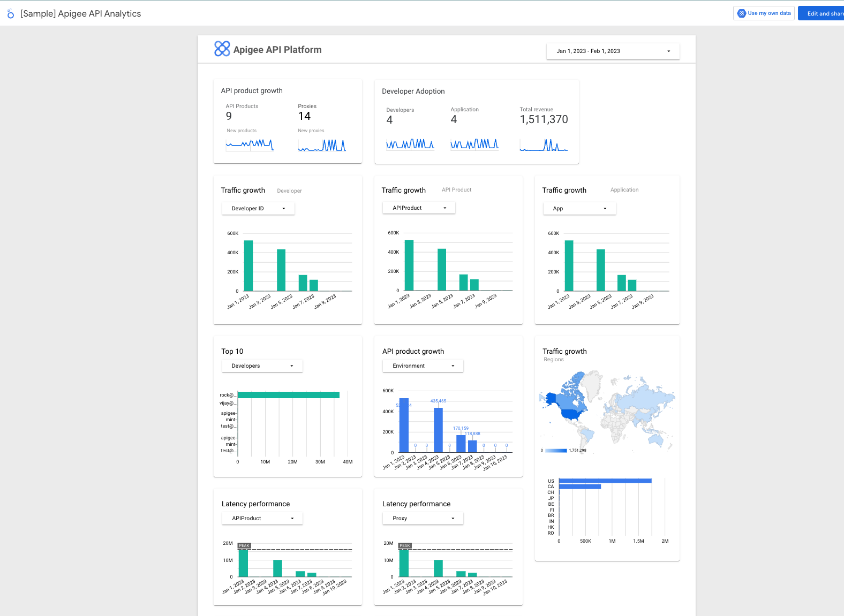844x616 pixels.
Task: Click the PEAK label in Proxy latency chart
Action: point(405,546)
